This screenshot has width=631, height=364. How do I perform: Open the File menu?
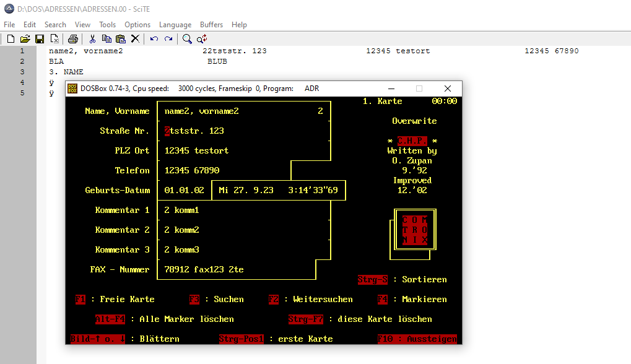[9, 25]
